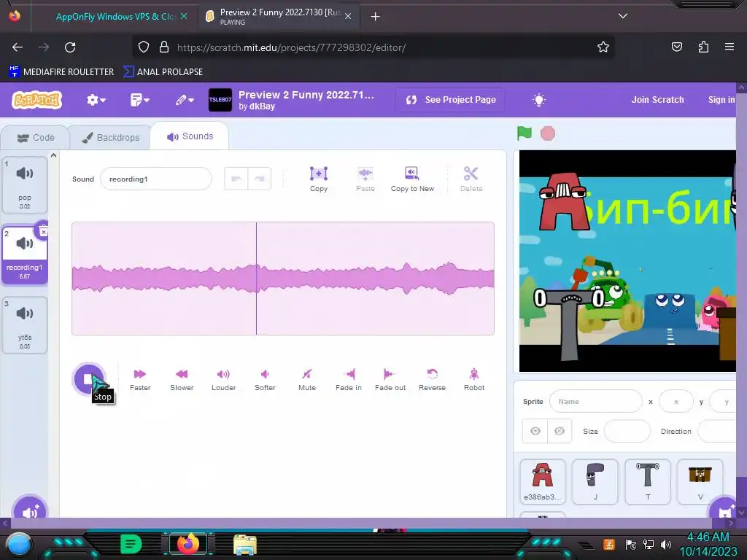Open the File menu dropdown
The image size is (747, 560).
point(139,100)
